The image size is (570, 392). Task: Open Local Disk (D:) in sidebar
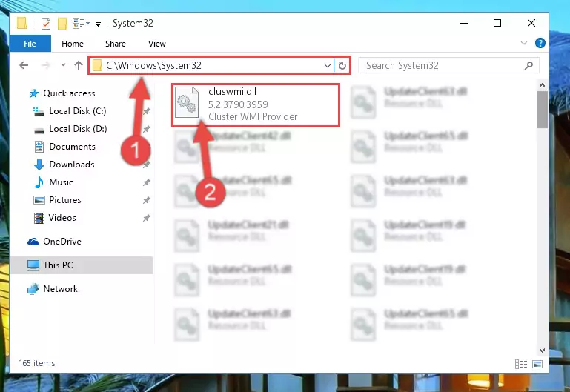[78, 129]
